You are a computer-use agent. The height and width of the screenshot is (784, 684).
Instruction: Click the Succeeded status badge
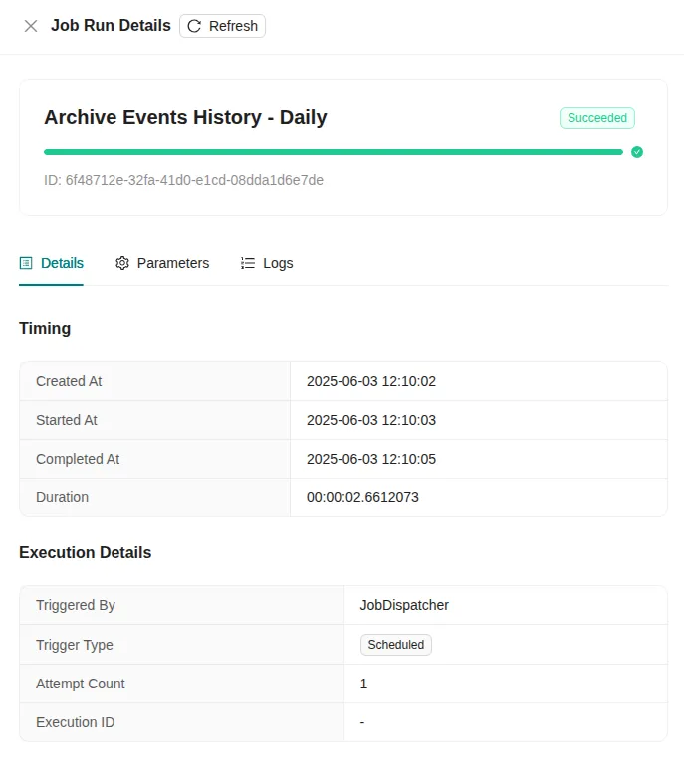[596, 118]
